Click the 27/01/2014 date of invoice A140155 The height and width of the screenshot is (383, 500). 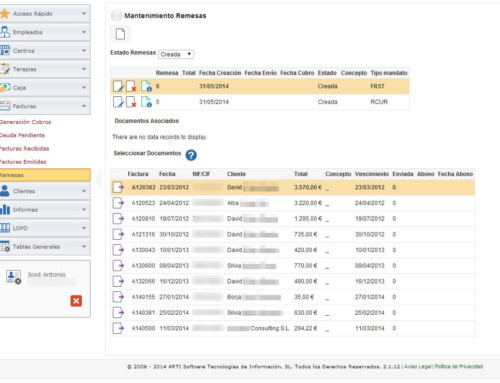174,297
